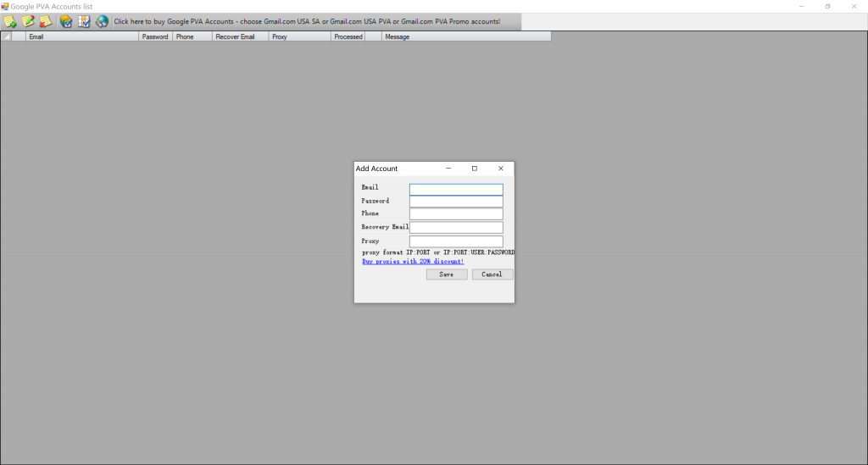Viewport: 868px width, 465px height.
Task: Sort by the Email column header
Action: (x=82, y=36)
